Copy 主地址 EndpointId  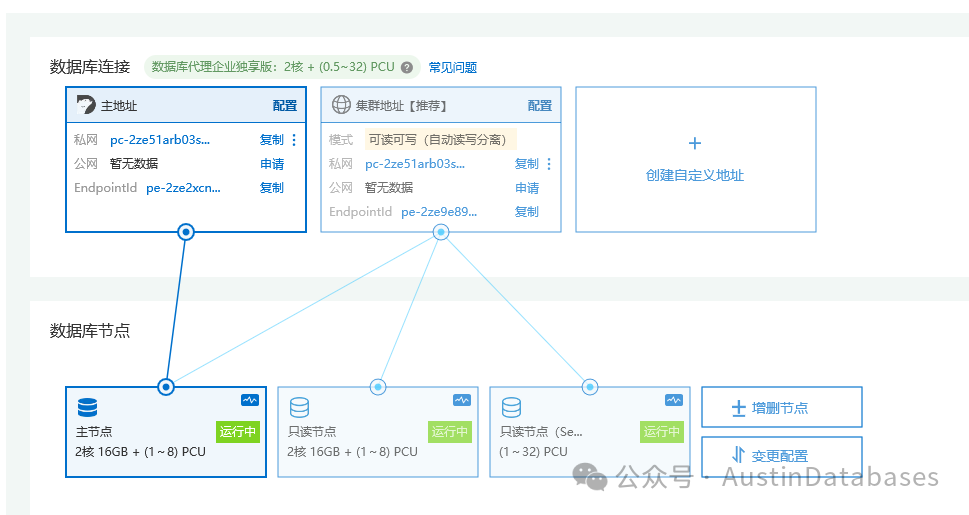pyautogui.click(x=271, y=187)
